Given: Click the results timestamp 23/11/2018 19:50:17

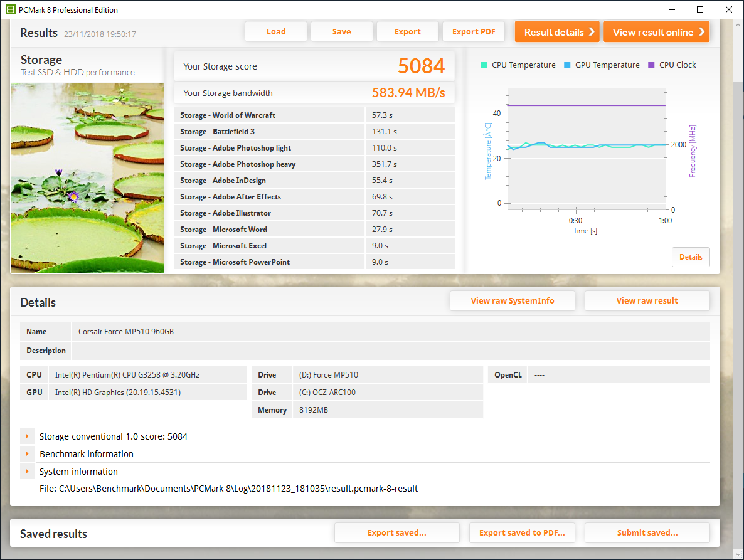Looking at the screenshot, I should pyautogui.click(x=100, y=34).
